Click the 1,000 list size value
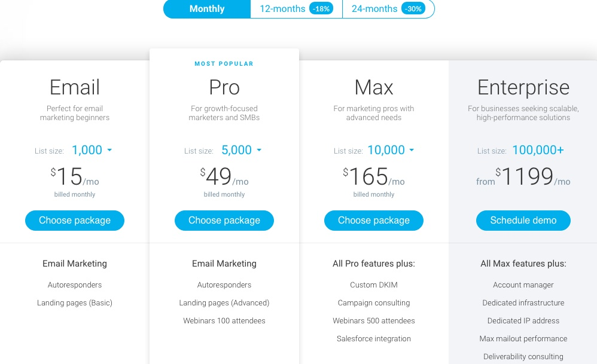Screen dimensions: 597x364 click(87, 150)
